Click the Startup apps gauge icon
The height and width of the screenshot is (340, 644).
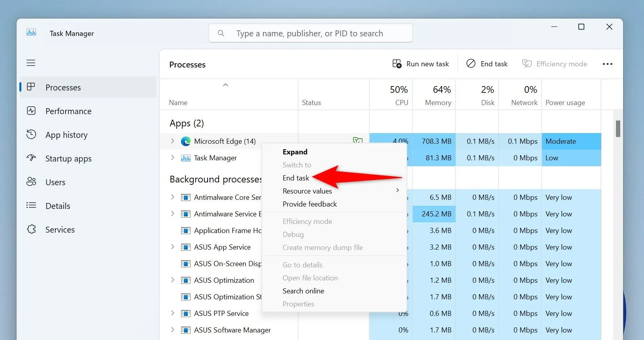(31, 158)
